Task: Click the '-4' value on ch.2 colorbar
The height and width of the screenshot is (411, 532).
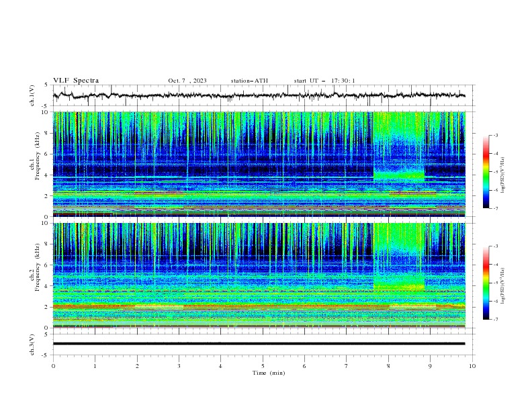Action: (495, 265)
